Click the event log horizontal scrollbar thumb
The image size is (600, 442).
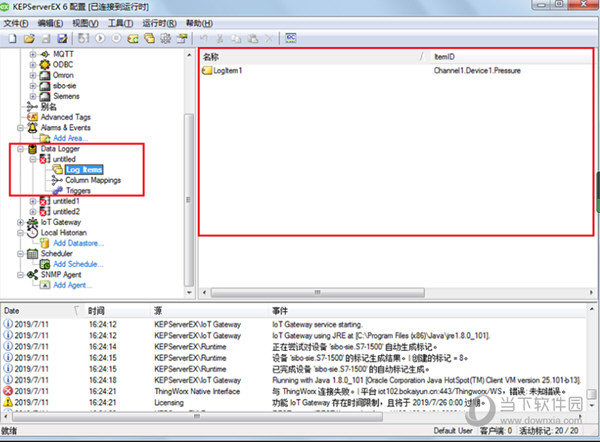pos(197,416)
